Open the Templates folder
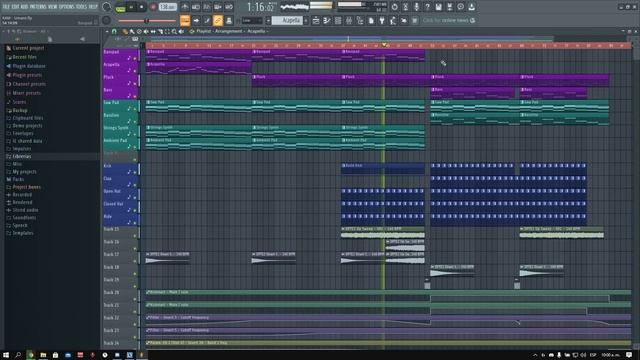Viewport: 640px width, 360px height. (x=23, y=233)
